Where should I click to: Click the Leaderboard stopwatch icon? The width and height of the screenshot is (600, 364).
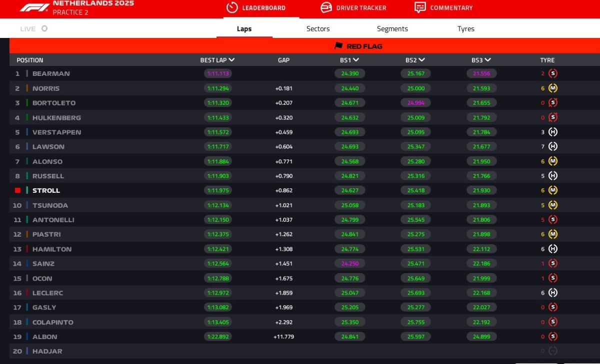[x=231, y=7]
